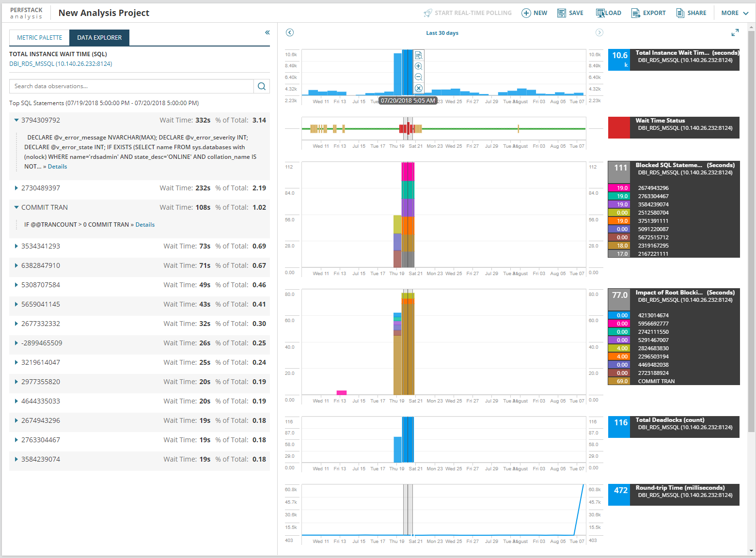This screenshot has width=756, height=558.
Task: Click the search magnifier button
Action: pos(262,86)
